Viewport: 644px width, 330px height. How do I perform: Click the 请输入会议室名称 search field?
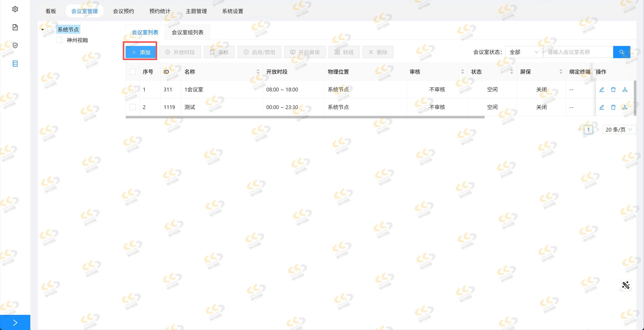[578, 52]
